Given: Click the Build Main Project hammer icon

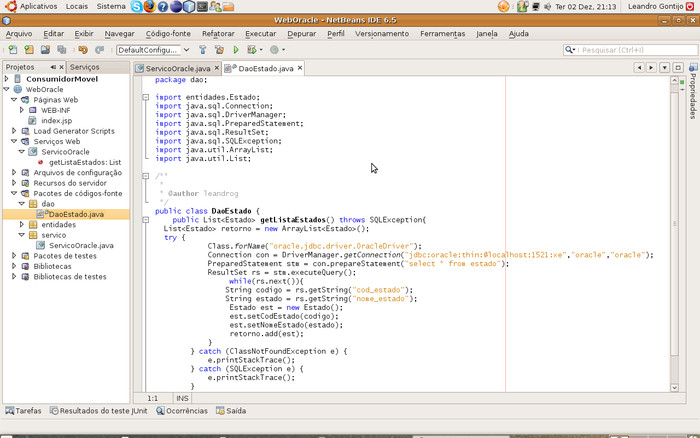Looking at the screenshot, I should [203, 50].
